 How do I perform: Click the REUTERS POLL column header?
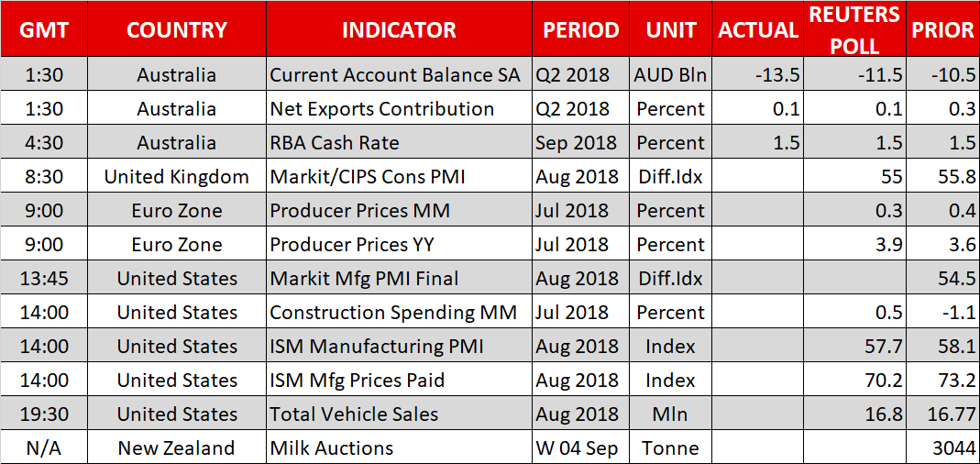[854, 29]
